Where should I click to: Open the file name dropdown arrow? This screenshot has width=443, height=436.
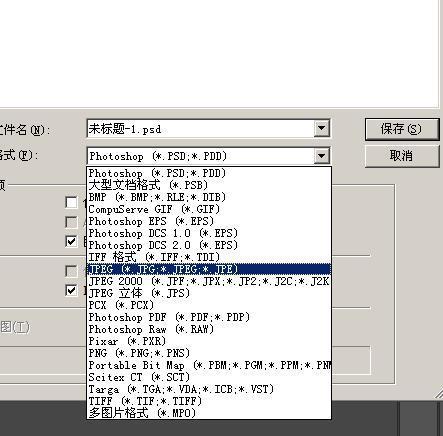tap(321, 128)
